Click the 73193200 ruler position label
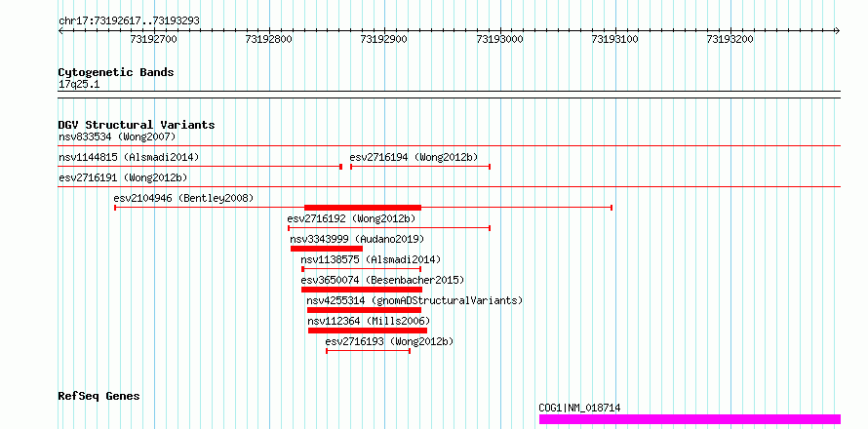 [x=730, y=40]
